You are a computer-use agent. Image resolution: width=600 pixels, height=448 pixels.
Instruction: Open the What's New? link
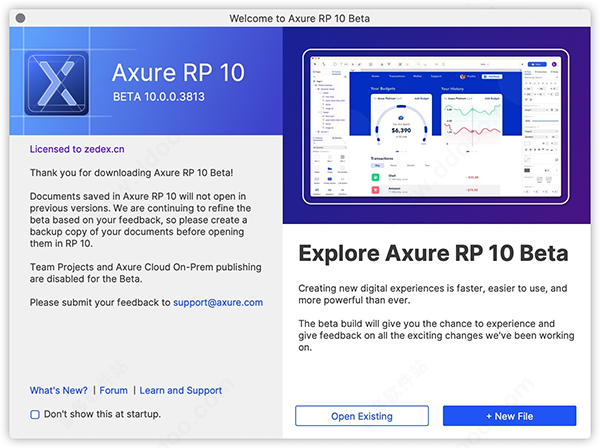click(x=59, y=390)
